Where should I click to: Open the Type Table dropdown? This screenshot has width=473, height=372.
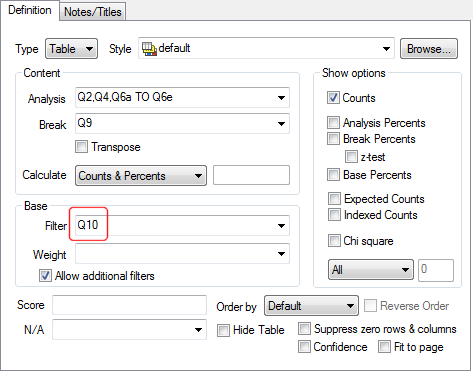pyautogui.click(x=71, y=49)
